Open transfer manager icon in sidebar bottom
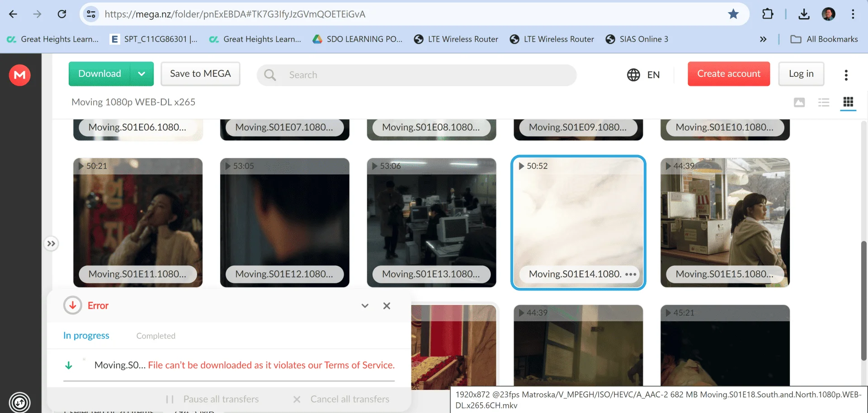Viewport: 868px width, 413px height. 20,402
